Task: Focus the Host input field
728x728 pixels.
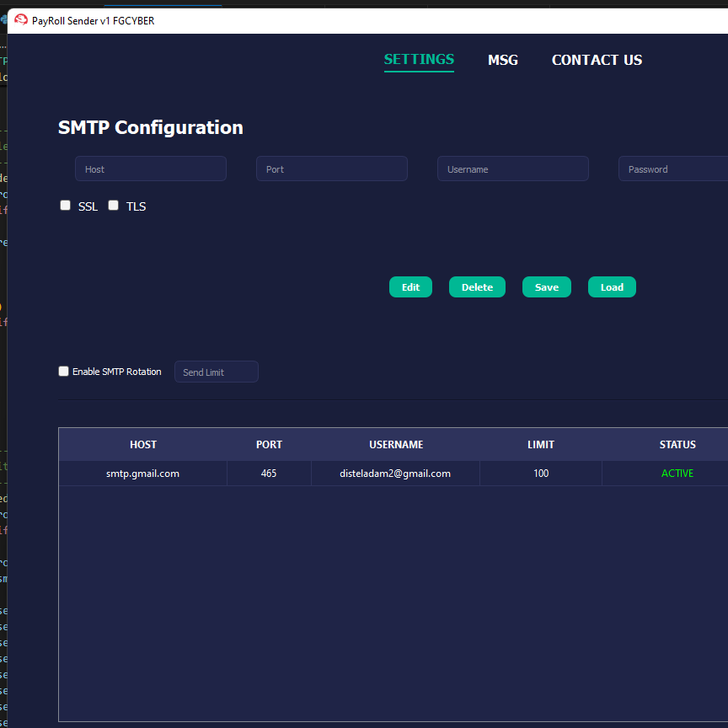Action: pyautogui.click(x=151, y=169)
